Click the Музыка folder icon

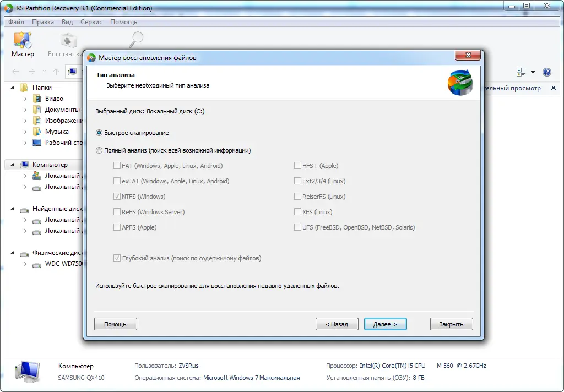point(37,132)
